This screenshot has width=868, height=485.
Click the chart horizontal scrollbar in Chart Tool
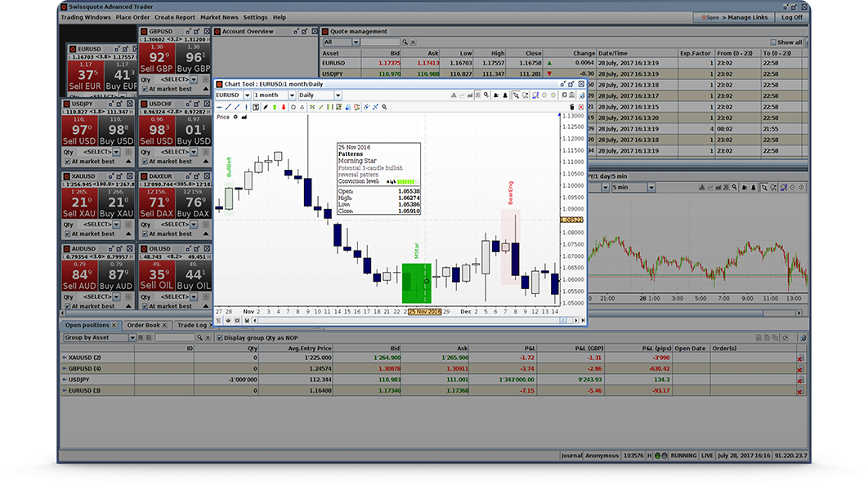(x=414, y=320)
